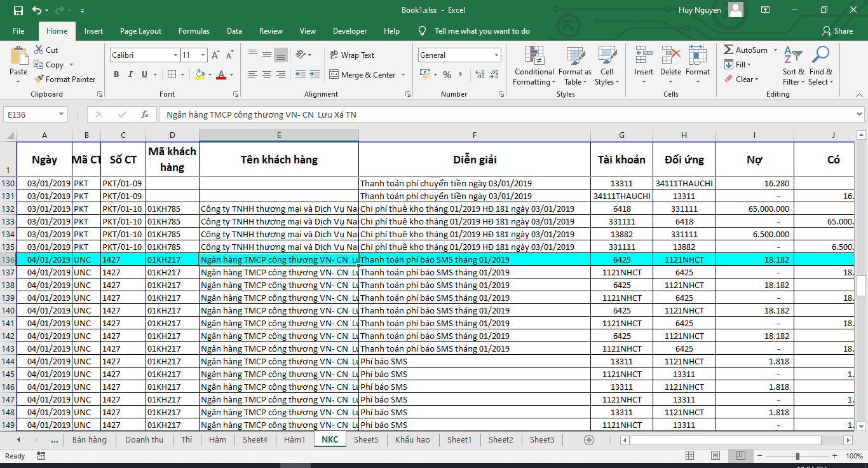The width and height of the screenshot is (868, 468).
Task: Click the Format Painter brush icon
Action: 39,79
